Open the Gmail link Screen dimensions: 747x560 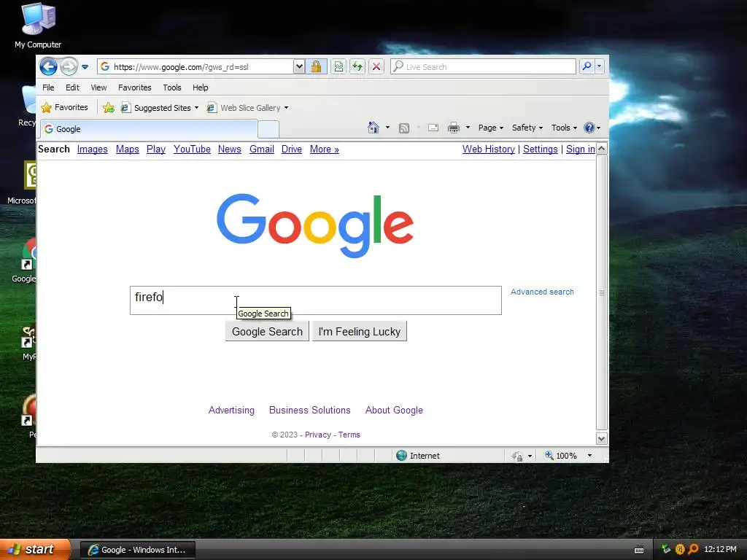coord(262,149)
